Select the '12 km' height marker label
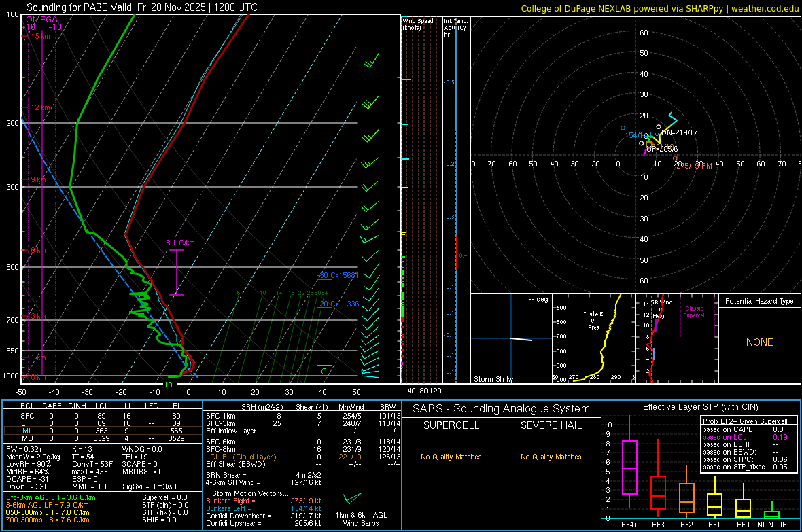The width and height of the screenshot is (802, 532). pos(40,107)
